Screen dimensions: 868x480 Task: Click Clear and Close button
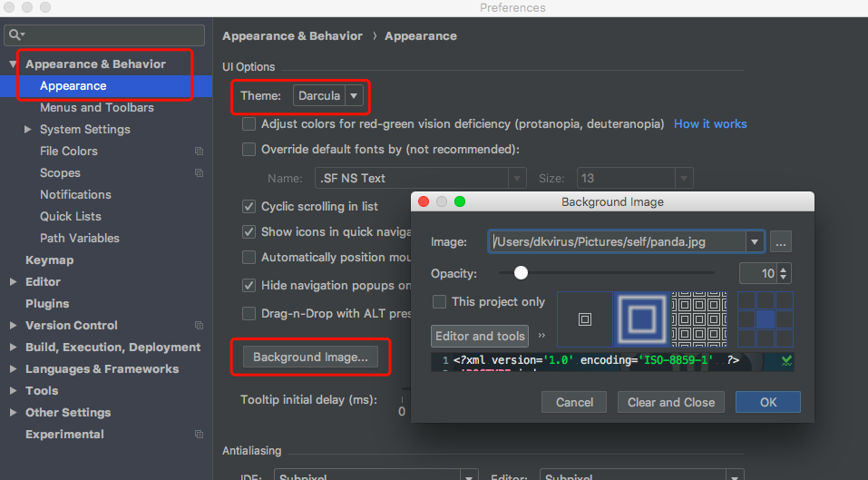[671, 403]
